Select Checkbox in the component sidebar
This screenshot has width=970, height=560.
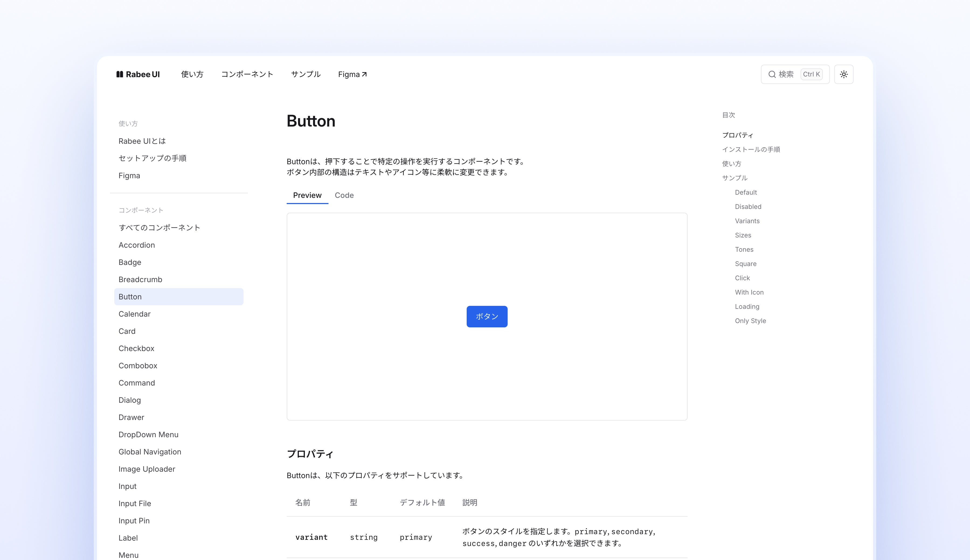pos(136,348)
